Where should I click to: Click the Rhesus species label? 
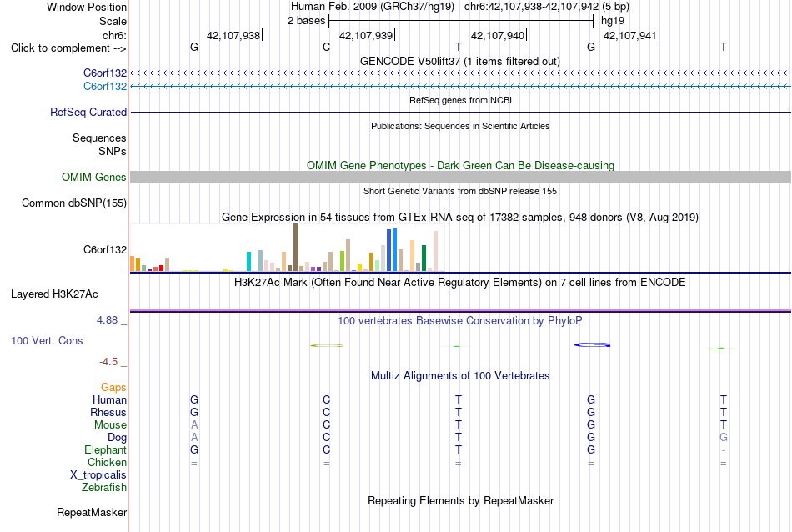coord(108,412)
